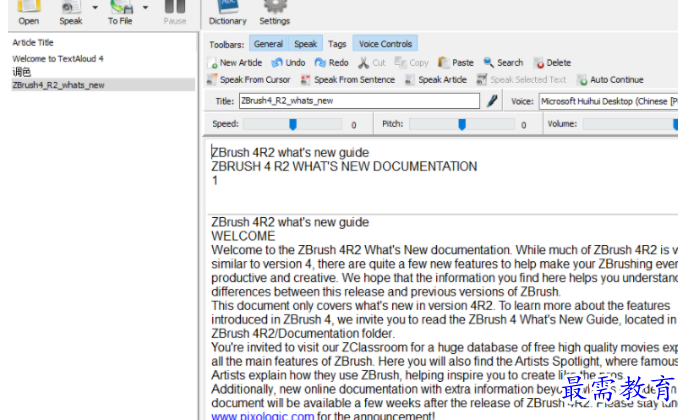Click Speak Article button

point(436,80)
